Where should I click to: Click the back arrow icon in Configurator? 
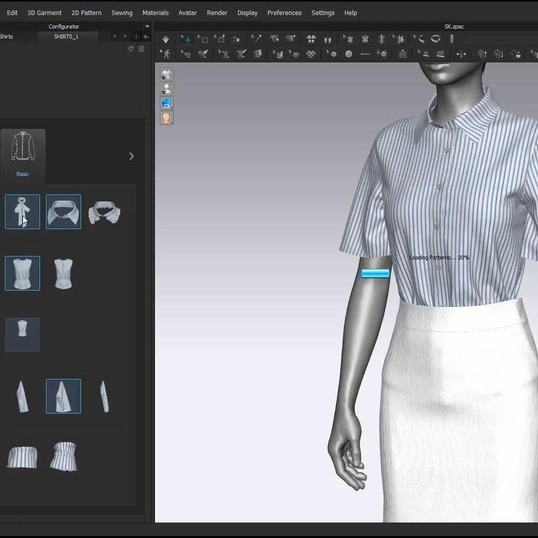[146, 36]
